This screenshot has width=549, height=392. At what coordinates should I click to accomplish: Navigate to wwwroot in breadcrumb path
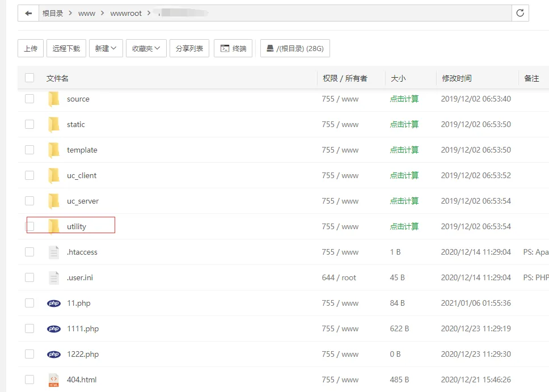tap(126, 13)
